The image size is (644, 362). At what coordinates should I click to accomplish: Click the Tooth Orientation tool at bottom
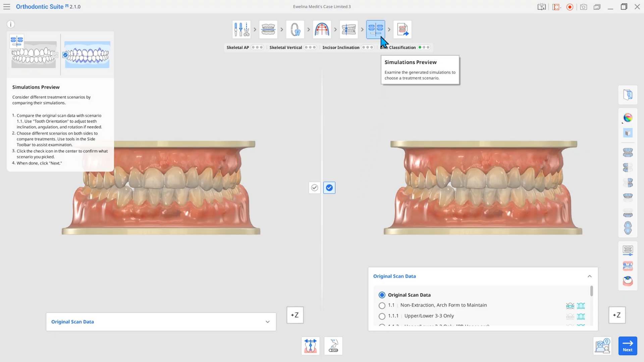pyautogui.click(x=310, y=346)
